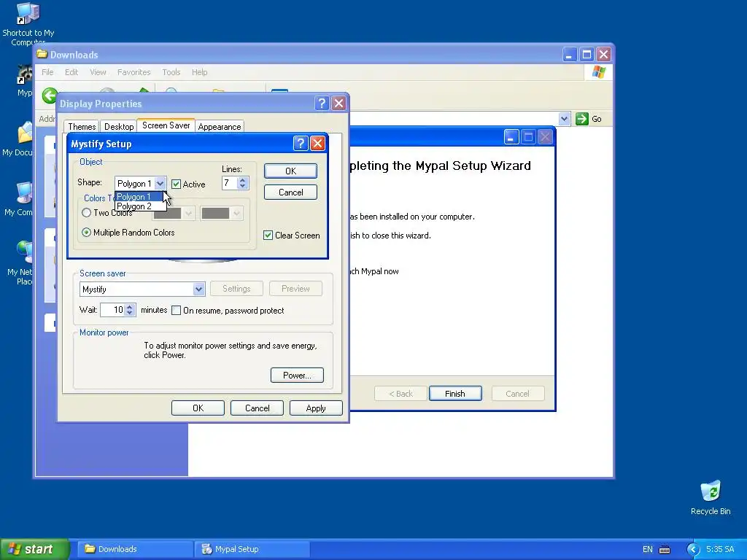
Task: Expand hidden tray icons arrow
Action: [x=693, y=549]
